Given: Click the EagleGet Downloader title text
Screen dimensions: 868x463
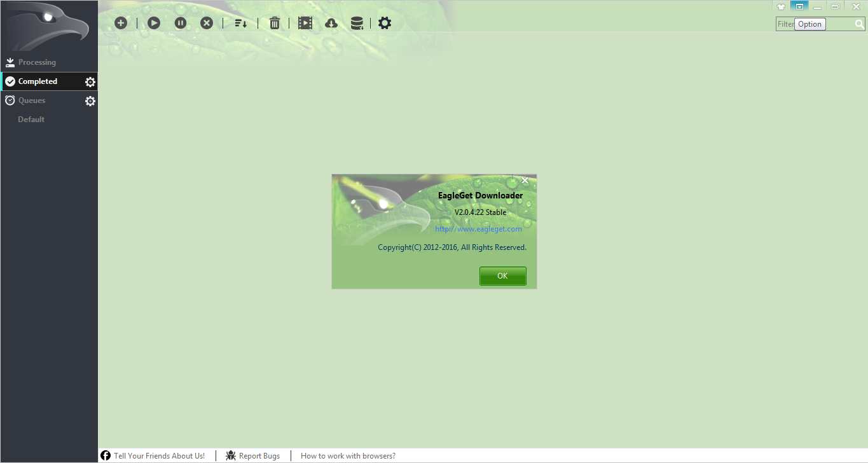Looking at the screenshot, I should (480, 196).
